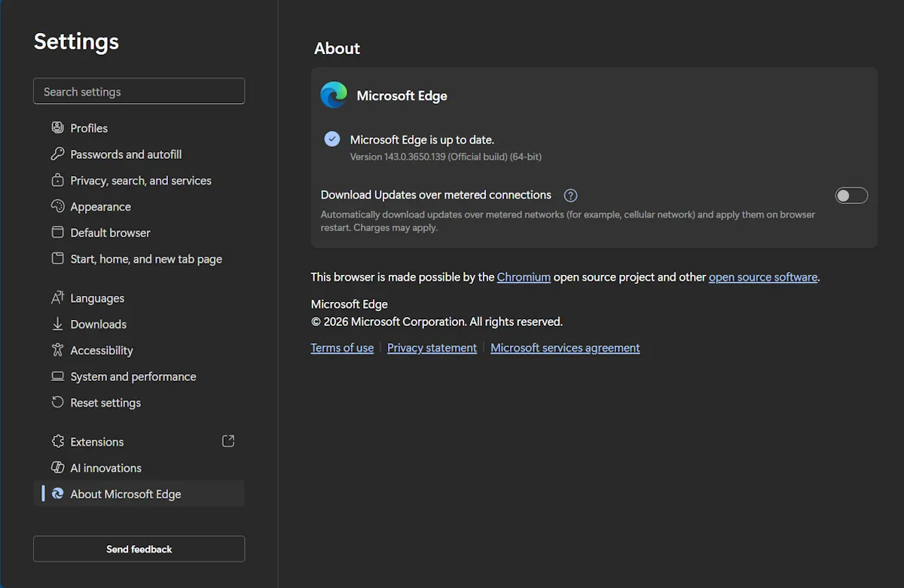904x588 pixels.
Task: Click the Profiles person icon
Action: [57, 127]
